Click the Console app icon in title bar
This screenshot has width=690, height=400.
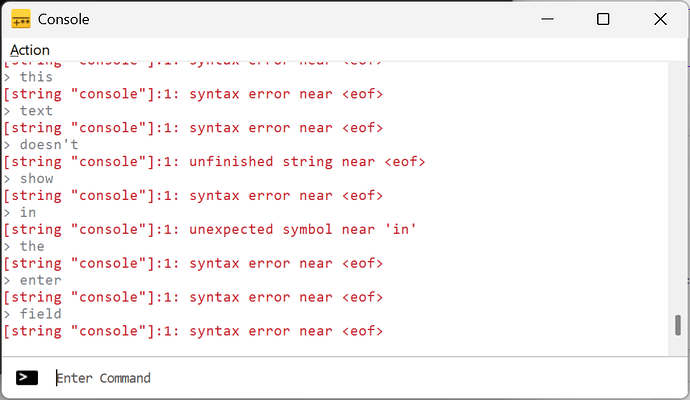click(x=20, y=19)
